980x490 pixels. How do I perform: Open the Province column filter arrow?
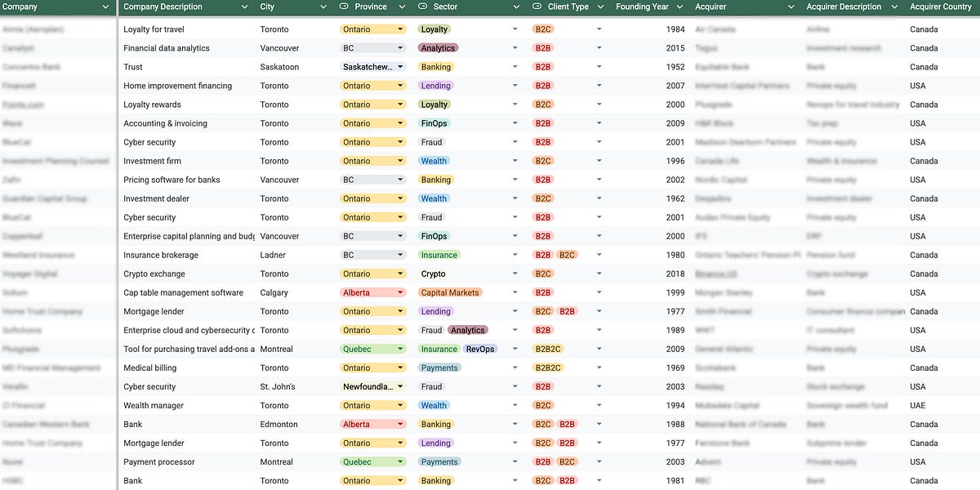coord(401,7)
